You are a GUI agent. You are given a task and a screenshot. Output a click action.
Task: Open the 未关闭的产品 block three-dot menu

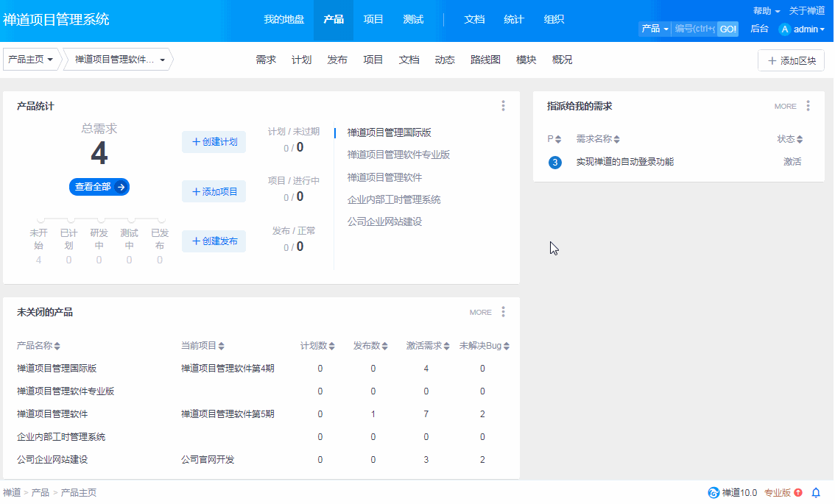[x=503, y=312]
